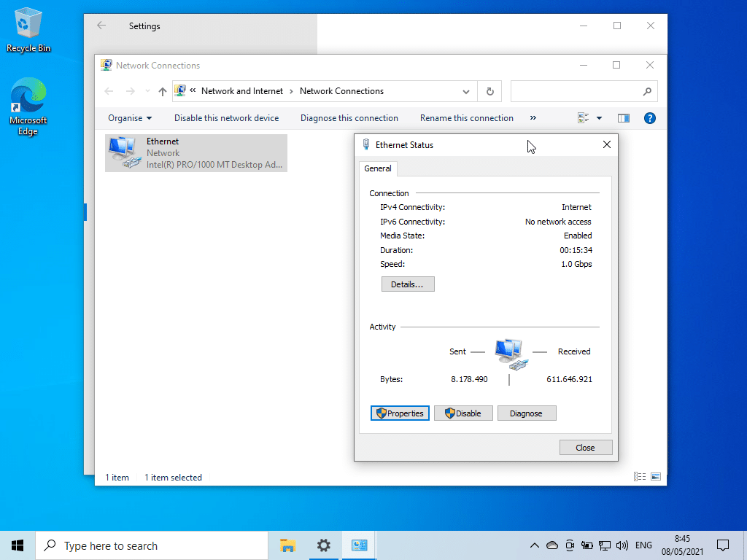The height and width of the screenshot is (560, 747).
Task: Launch Microsoft Edge from the desktop
Action: point(28,107)
